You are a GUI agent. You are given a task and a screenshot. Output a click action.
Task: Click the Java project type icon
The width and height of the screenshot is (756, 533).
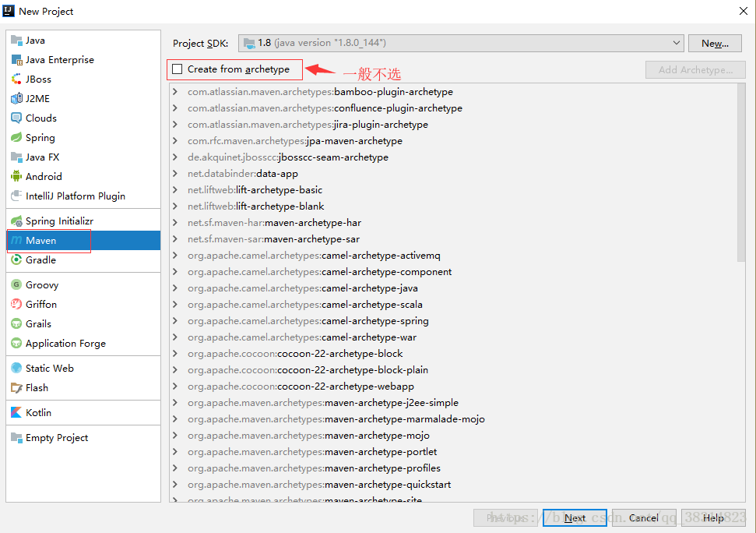pos(16,40)
